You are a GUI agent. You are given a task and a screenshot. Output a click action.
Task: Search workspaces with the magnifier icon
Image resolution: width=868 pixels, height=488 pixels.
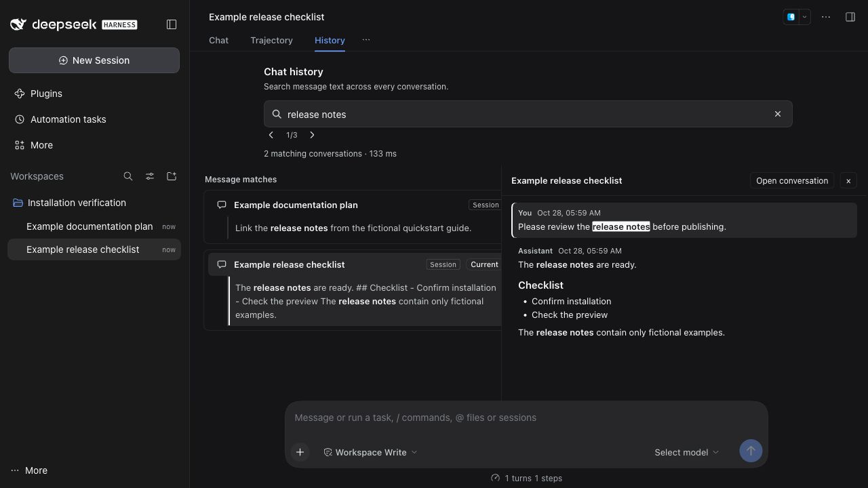[128, 176]
